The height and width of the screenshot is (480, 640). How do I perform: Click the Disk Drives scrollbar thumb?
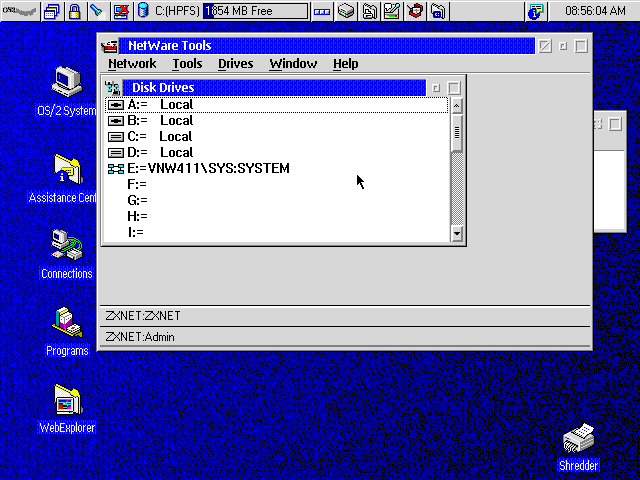pos(457,133)
